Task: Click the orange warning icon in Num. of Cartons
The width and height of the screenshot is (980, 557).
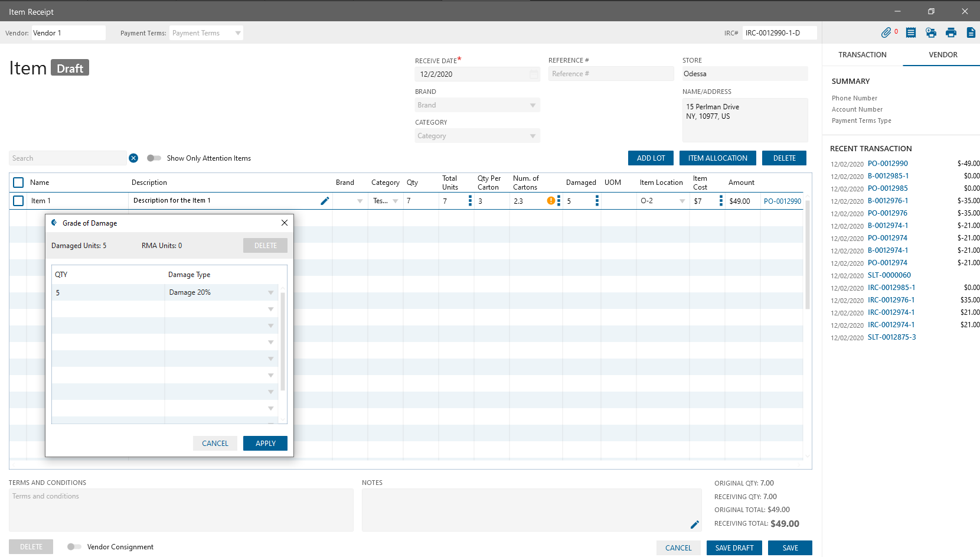Action: (551, 201)
